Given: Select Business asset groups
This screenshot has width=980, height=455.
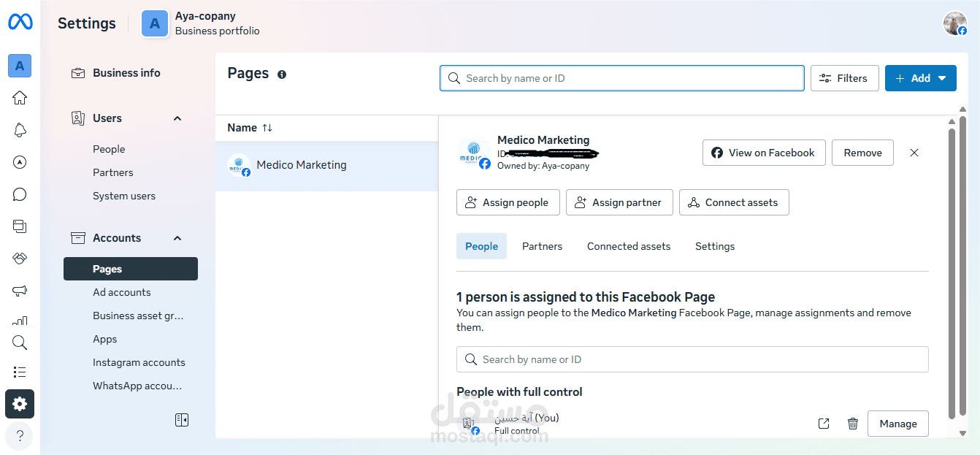Looking at the screenshot, I should 138,316.
